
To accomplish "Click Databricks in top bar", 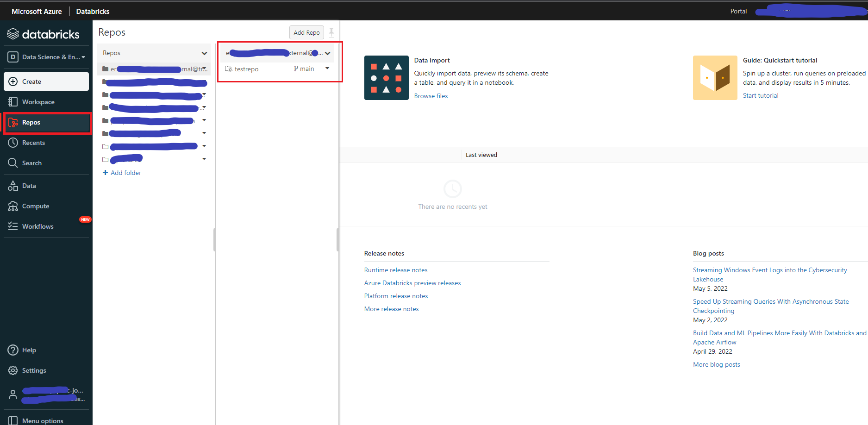I will (93, 11).
